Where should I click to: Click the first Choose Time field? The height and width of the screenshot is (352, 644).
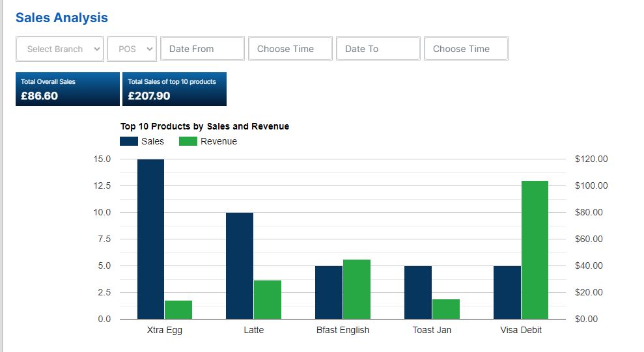[x=290, y=49]
